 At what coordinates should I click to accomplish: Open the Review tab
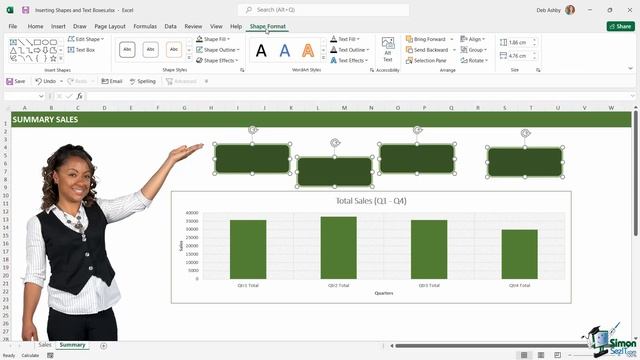tap(193, 26)
